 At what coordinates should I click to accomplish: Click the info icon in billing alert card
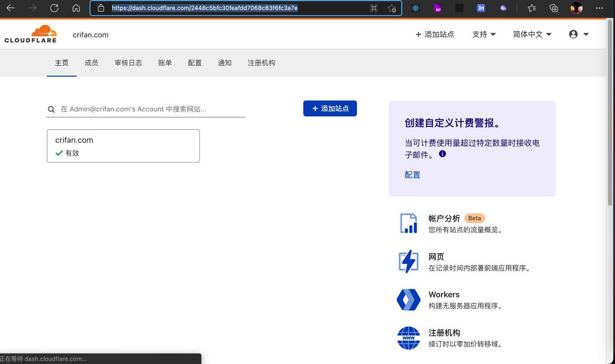pos(442,154)
